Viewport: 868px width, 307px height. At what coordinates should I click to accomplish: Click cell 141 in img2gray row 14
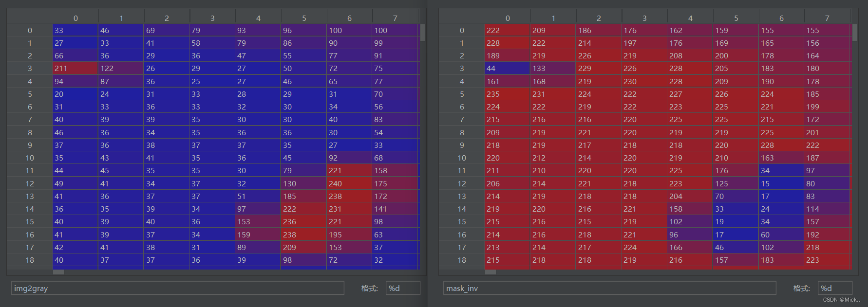395,209
